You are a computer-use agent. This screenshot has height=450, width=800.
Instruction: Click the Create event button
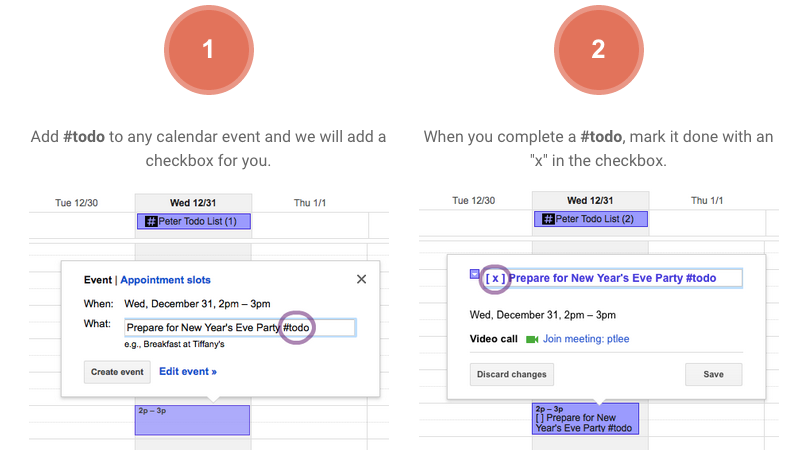117,372
